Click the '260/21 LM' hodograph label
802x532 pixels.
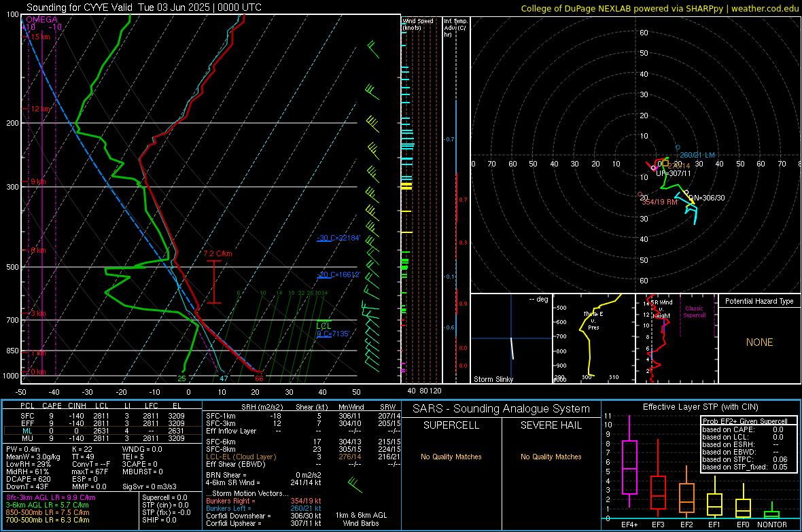pos(697,155)
